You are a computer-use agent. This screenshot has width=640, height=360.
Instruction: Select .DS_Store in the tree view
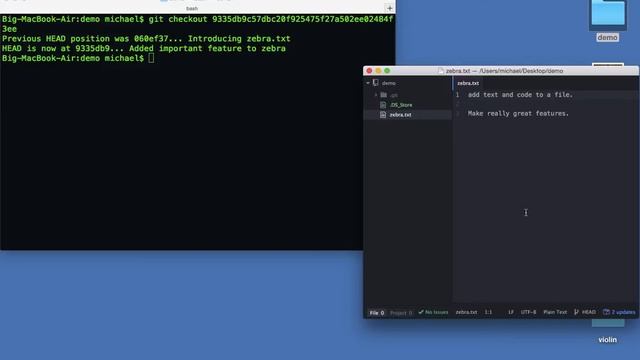[x=401, y=105]
